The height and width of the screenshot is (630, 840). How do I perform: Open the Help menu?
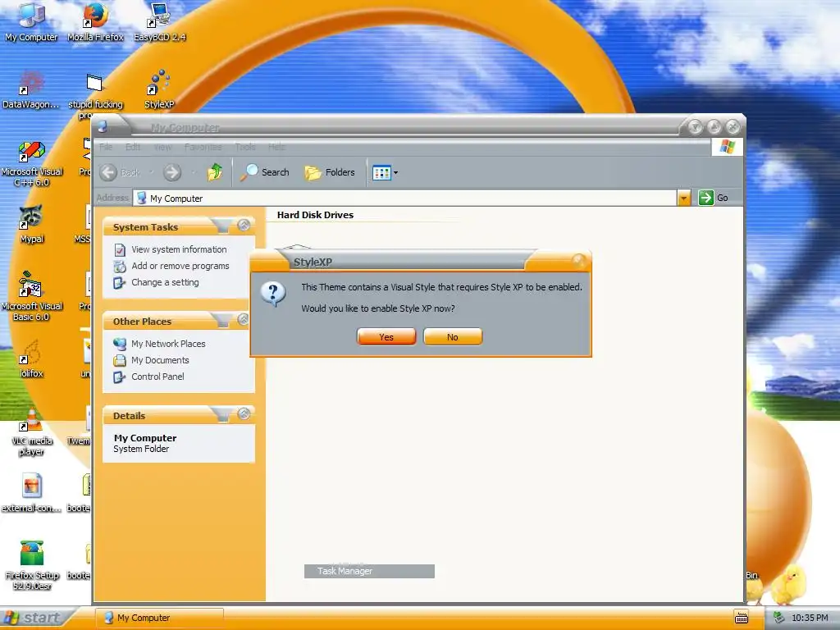pyautogui.click(x=276, y=147)
